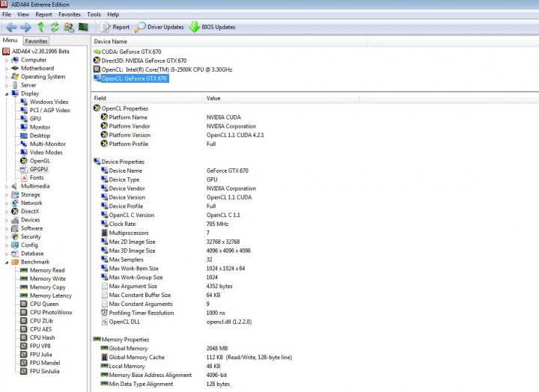This screenshot has width=539, height=392.
Task: Click the Database icon in the tree
Action: coord(15,254)
